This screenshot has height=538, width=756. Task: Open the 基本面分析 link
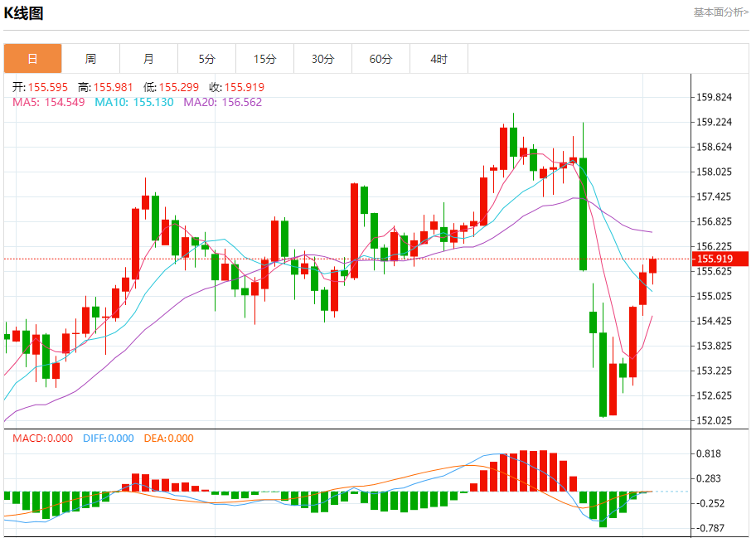[720, 12]
